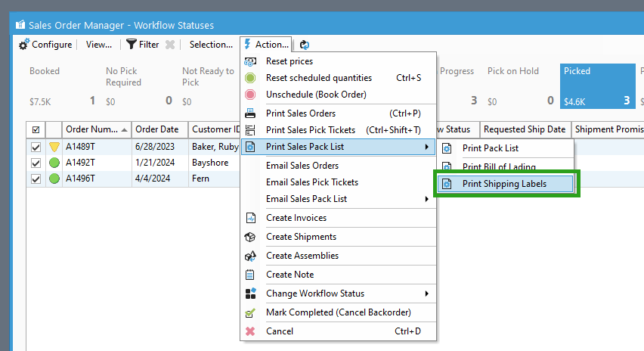Toggle the select-all checkbox in grid header
Image resolution: width=644 pixels, height=351 pixels.
36,129
